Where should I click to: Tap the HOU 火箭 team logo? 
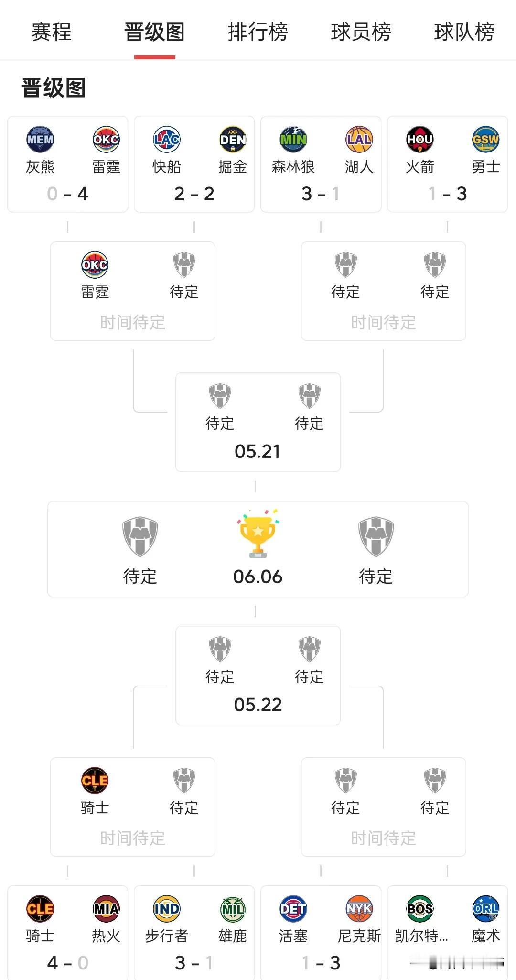[419, 139]
